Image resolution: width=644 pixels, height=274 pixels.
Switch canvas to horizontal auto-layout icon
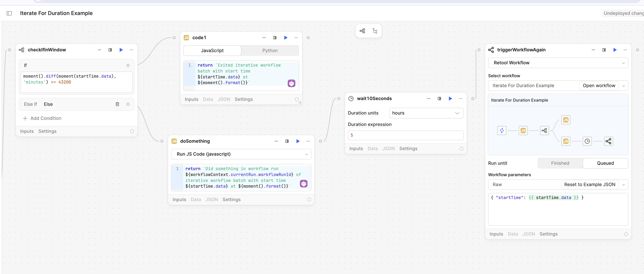point(362,31)
